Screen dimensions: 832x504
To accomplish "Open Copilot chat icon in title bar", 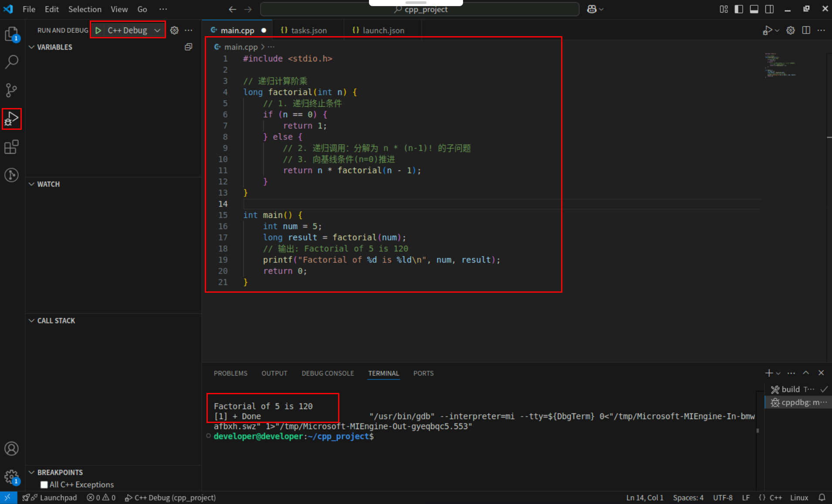I will pyautogui.click(x=592, y=9).
